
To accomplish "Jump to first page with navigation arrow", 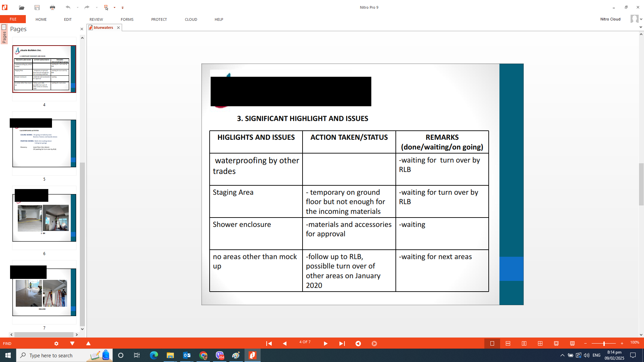I will 269,344.
